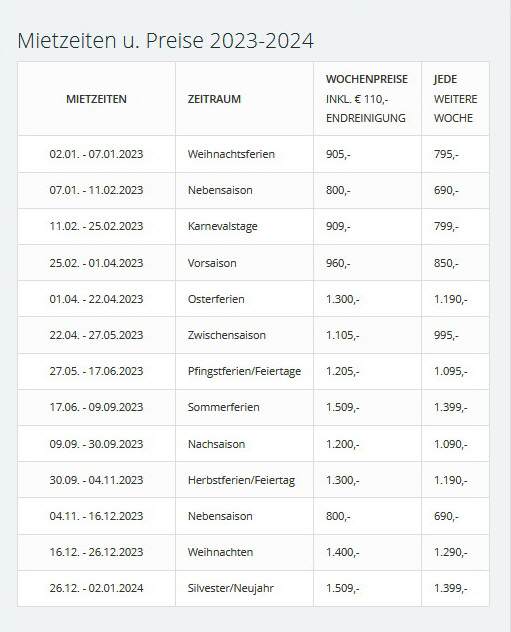511x632 pixels.
Task: Click the Nachsaison weekly price 1.200,-
Action: (343, 444)
